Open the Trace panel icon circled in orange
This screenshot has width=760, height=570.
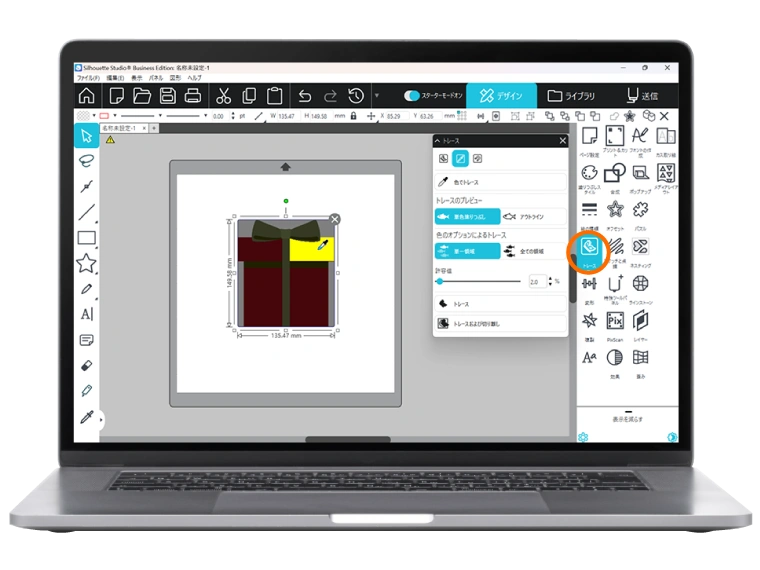[x=589, y=246]
